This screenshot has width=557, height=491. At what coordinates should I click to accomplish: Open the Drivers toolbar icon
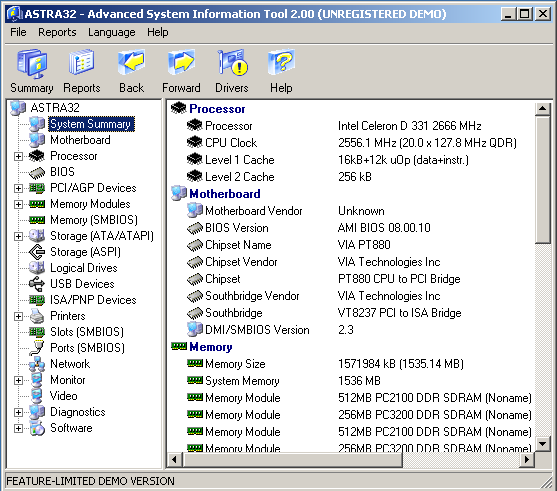(x=233, y=62)
